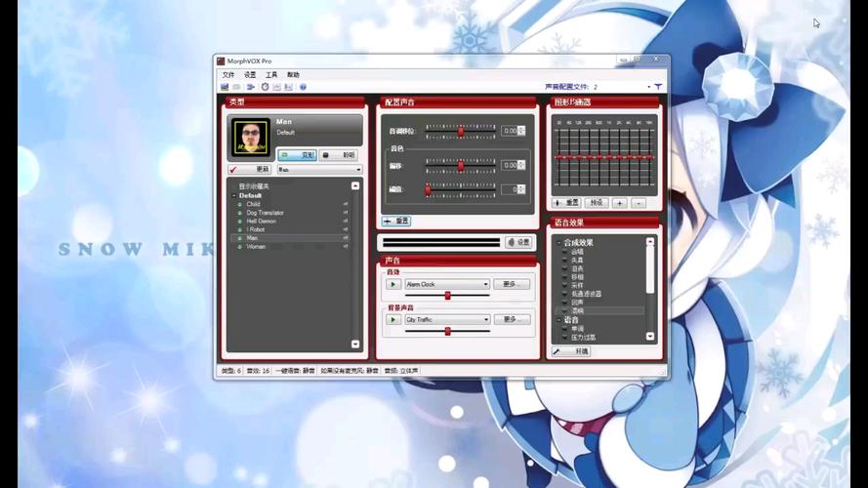Image resolution: width=868 pixels, height=488 pixels.
Task: Select the Dog Translator voice
Action: click(x=266, y=213)
